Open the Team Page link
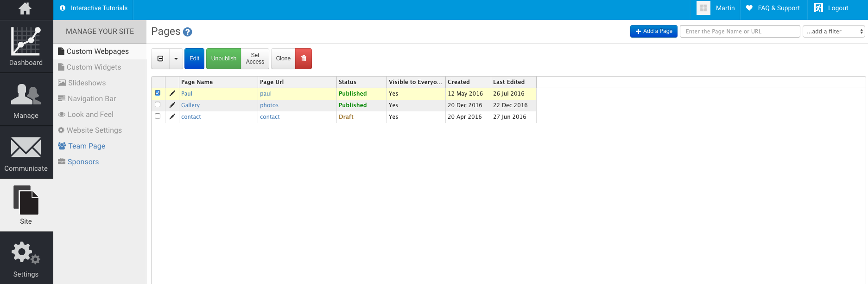 [86, 146]
